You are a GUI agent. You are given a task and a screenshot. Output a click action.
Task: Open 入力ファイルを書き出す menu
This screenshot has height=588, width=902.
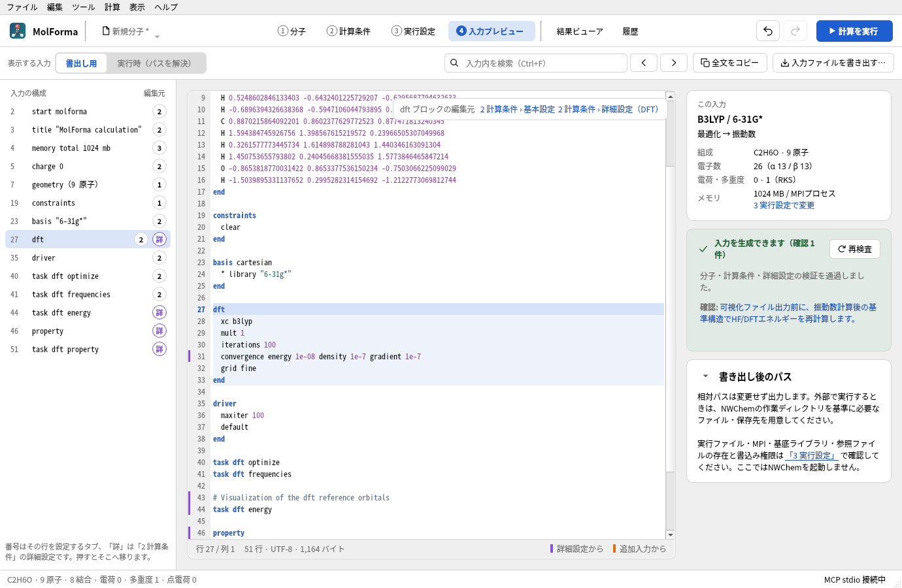click(x=833, y=63)
